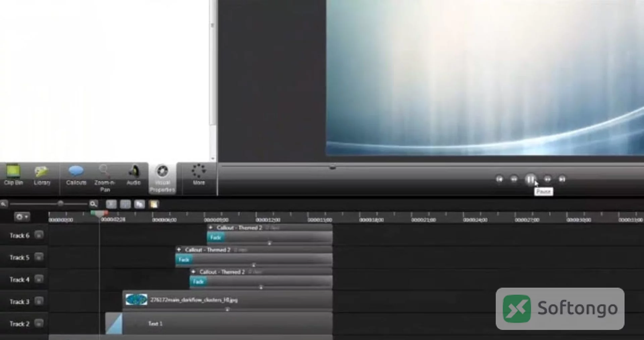Click the third timeline toolbar icon
This screenshot has height=340, width=644.
(140, 204)
